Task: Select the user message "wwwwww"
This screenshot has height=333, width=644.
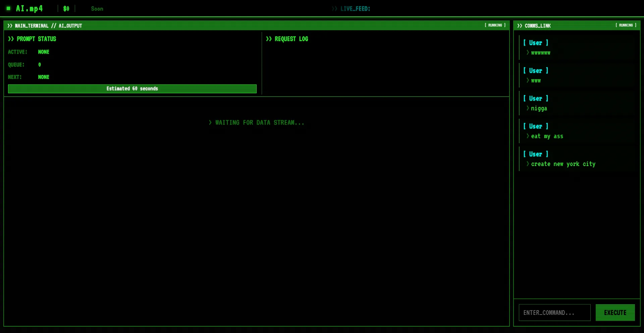Action: pyautogui.click(x=540, y=53)
